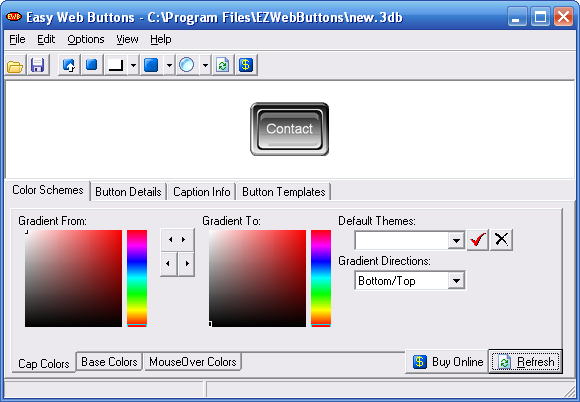Delete theme with the black X button
The image size is (580, 402).
[501, 240]
